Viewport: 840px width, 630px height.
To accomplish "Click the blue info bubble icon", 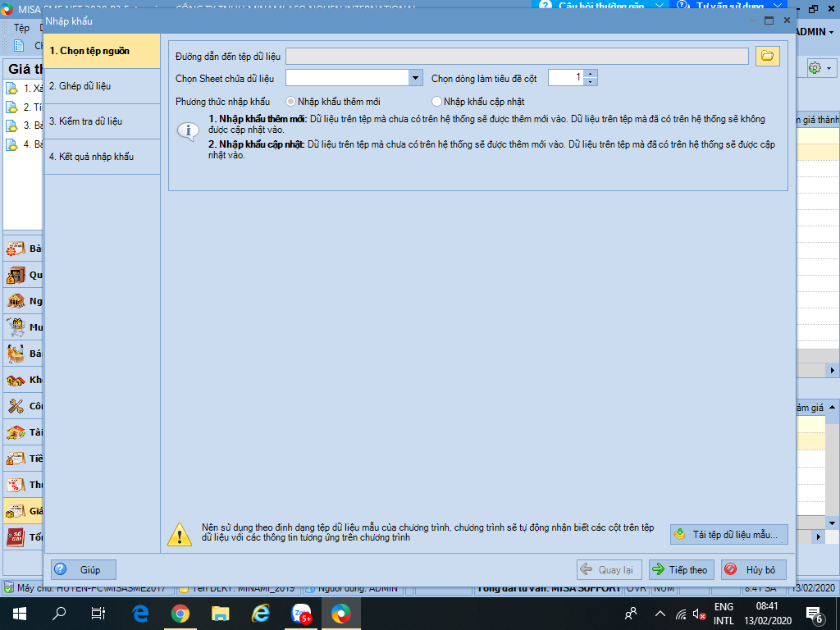I will pyautogui.click(x=188, y=130).
